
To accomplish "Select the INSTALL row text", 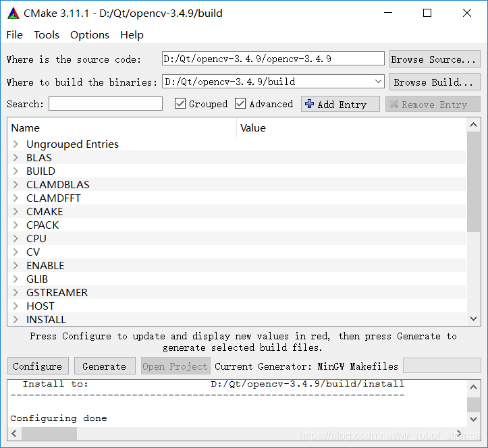I will point(46,320).
